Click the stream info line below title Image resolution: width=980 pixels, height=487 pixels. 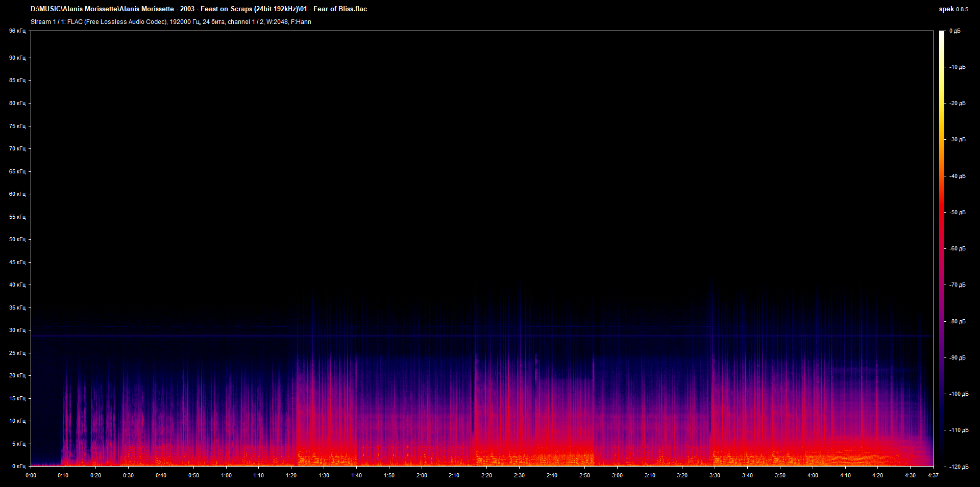tap(170, 22)
